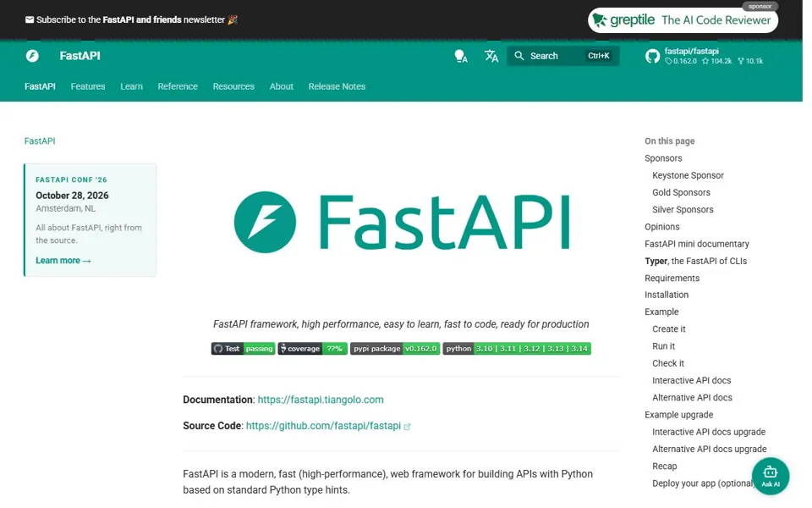Viewport: 812px width, 508px height.
Task: Click the search magnifier icon
Action: (x=518, y=56)
